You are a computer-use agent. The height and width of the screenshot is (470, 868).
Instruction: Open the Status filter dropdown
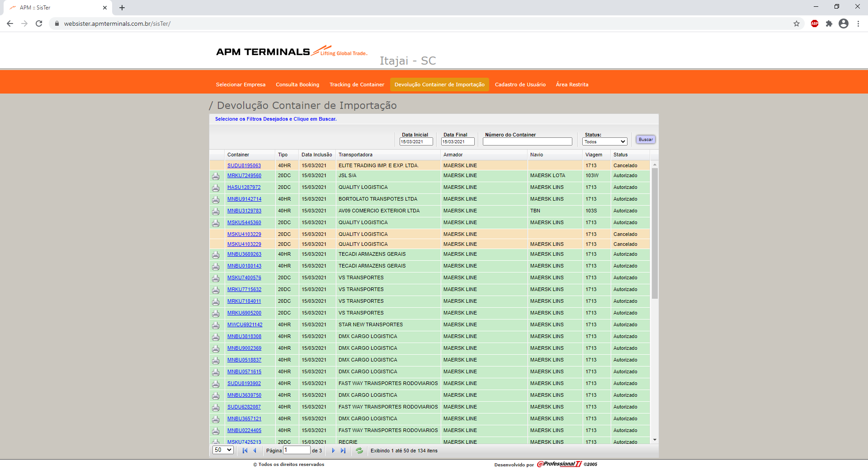pyautogui.click(x=605, y=141)
